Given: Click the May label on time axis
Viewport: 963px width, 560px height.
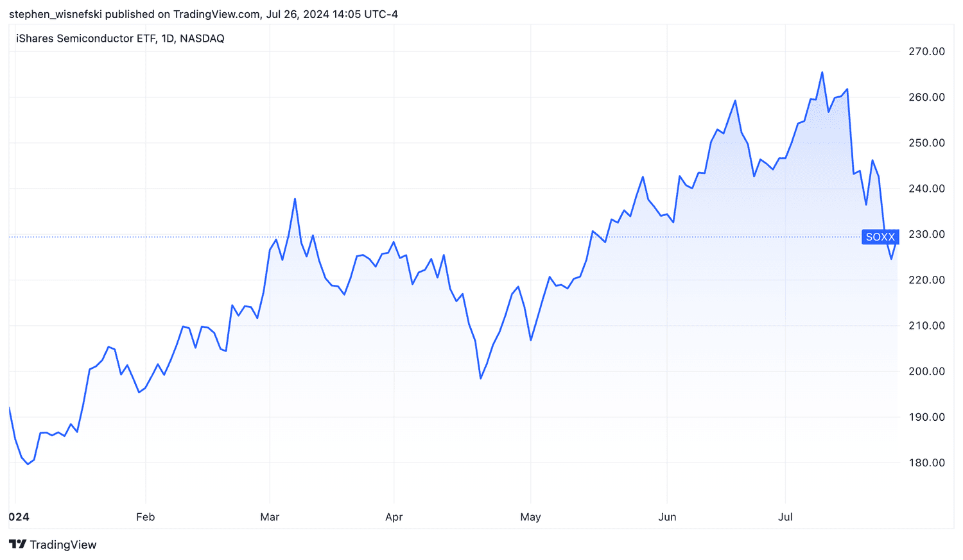Looking at the screenshot, I should tap(530, 517).
